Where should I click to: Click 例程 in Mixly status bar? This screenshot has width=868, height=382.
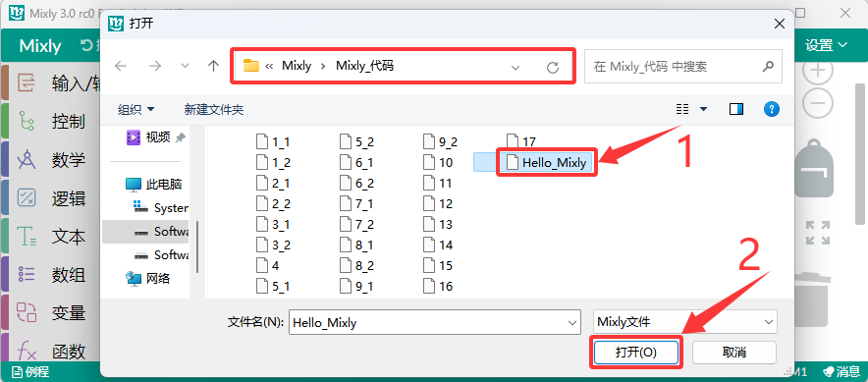[x=31, y=371]
